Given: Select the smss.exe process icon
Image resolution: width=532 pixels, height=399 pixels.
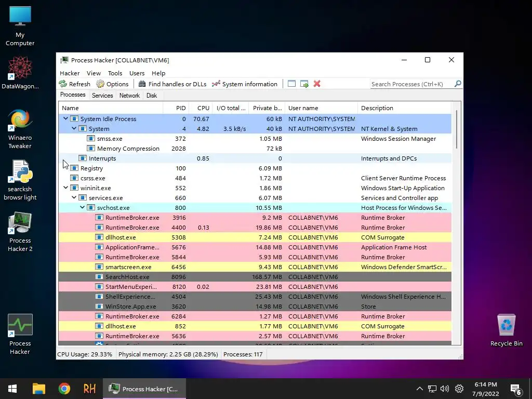Looking at the screenshot, I should coord(90,138).
